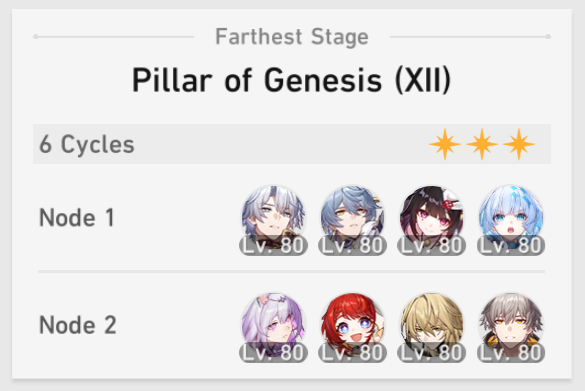
Task: Click Lv. 80 badge under silver-haired character
Action: coord(273,245)
